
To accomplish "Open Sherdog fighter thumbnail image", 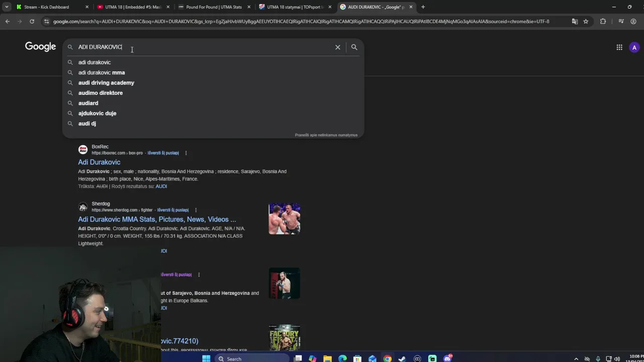I will coord(284,219).
